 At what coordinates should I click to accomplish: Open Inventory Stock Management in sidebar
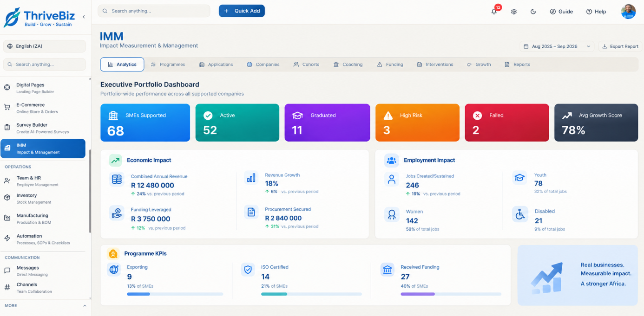[43, 199]
